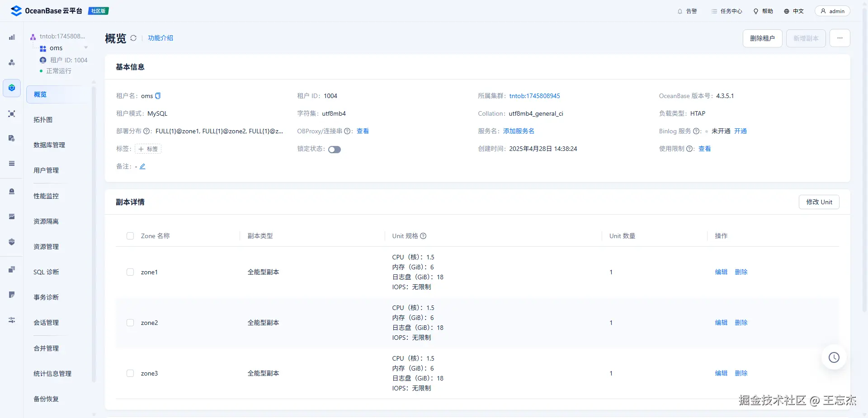Check the zone1 row checkbox
Image resolution: width=868 pixels, height=418 pixels.
pyautogui.click(x=130, y=272)
